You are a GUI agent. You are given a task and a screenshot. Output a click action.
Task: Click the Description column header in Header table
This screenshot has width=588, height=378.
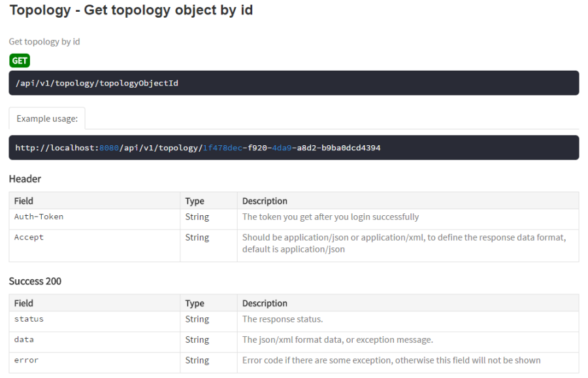pos(265,201)
